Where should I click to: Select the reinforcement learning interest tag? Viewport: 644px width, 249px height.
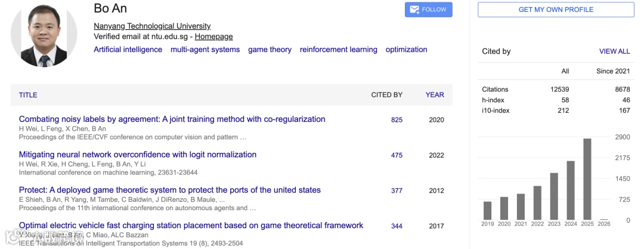(338, 50)
